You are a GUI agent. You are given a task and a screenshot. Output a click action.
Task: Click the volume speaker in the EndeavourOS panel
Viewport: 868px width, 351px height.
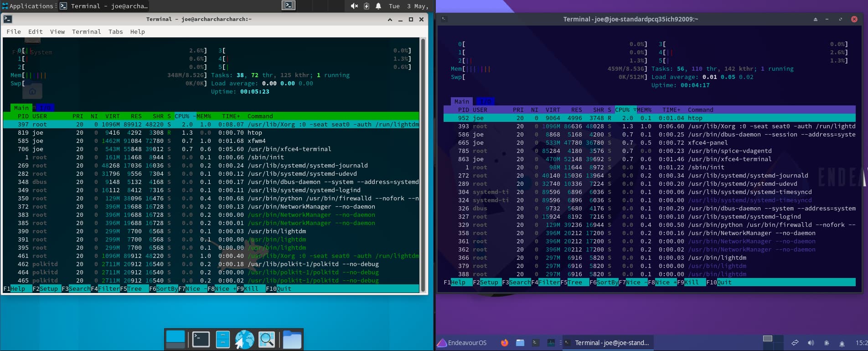click(x=811, y=343)
